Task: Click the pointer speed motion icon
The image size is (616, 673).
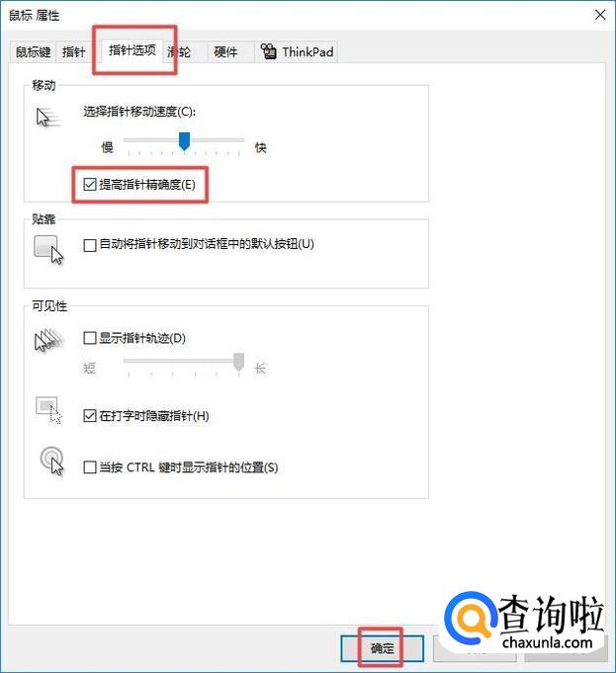Action: click(x=48, y=118)
